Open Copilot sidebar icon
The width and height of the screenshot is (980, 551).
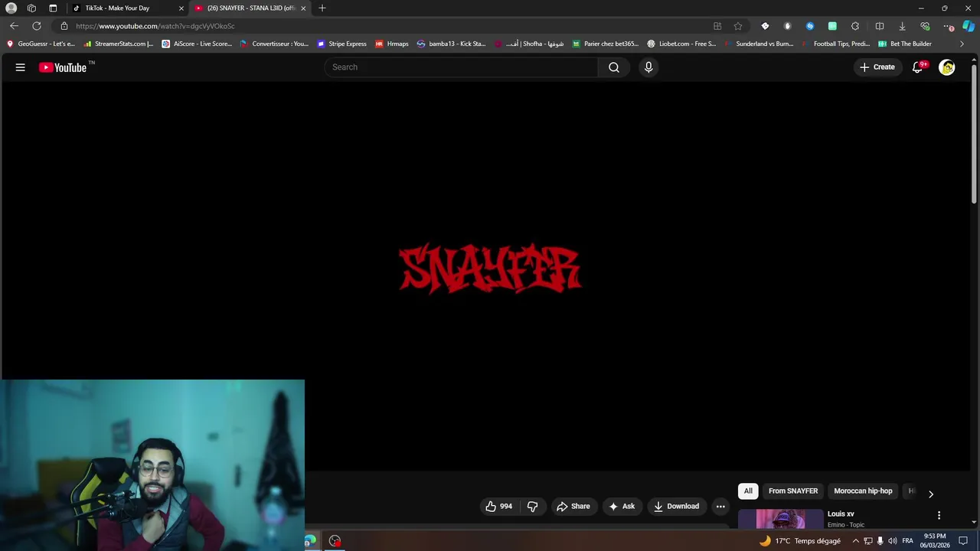coord(969,26)
